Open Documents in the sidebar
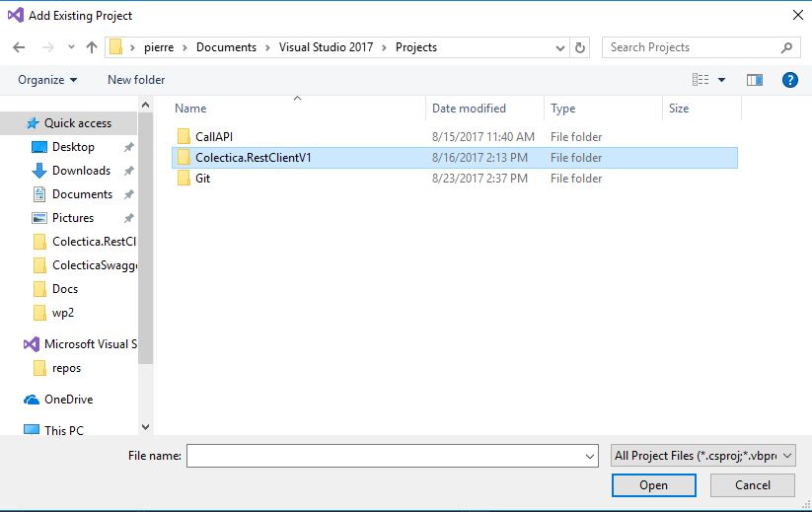Screen dimensions: 812x512 click(82, 194)
